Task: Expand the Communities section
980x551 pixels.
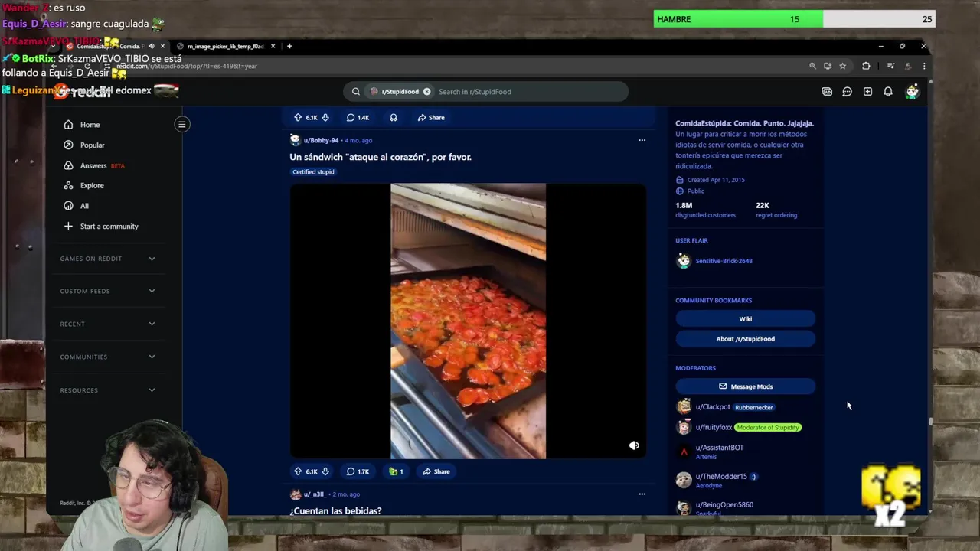Action: 107,357
